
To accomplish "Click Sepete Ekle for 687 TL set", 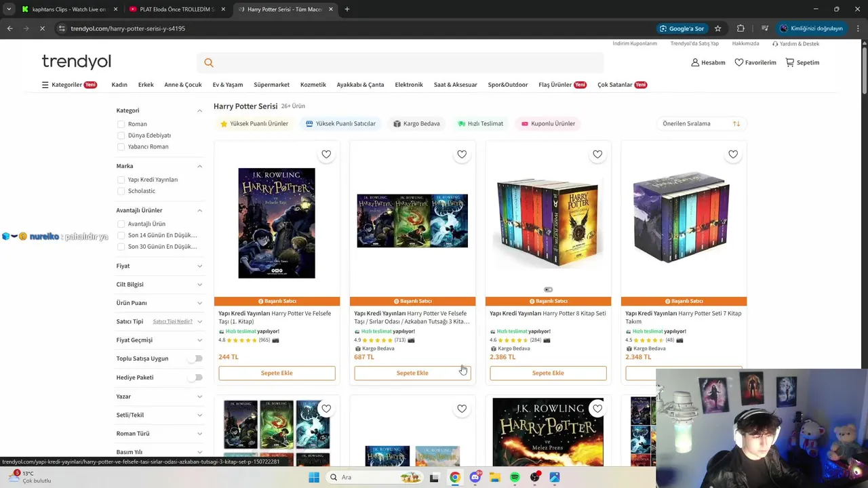I will (412, 373).
